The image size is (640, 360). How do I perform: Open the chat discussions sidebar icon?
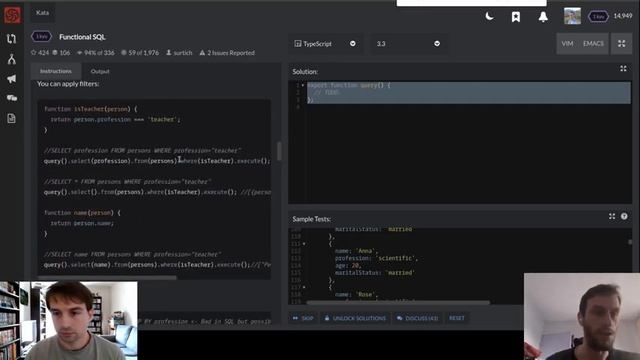[11, 98]
